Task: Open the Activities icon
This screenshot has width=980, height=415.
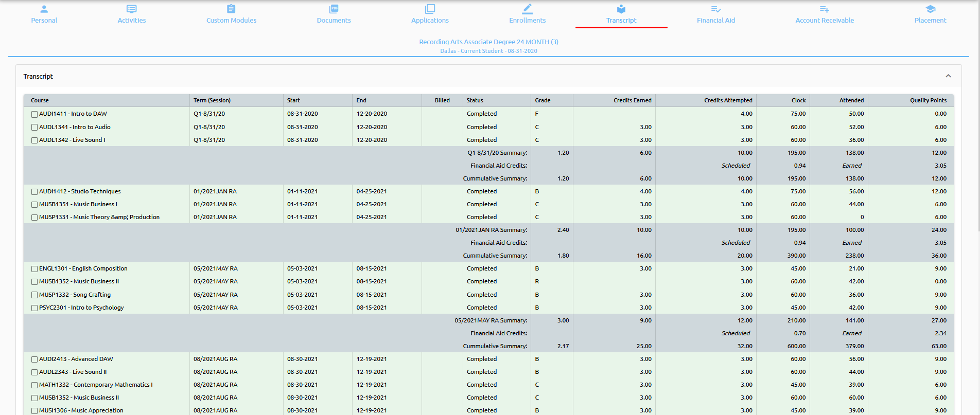Action: coord(132,9)
